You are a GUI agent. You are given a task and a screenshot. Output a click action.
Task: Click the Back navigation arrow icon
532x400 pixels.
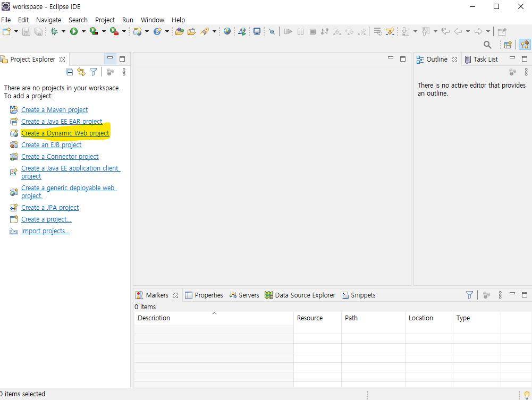(458, 31)
